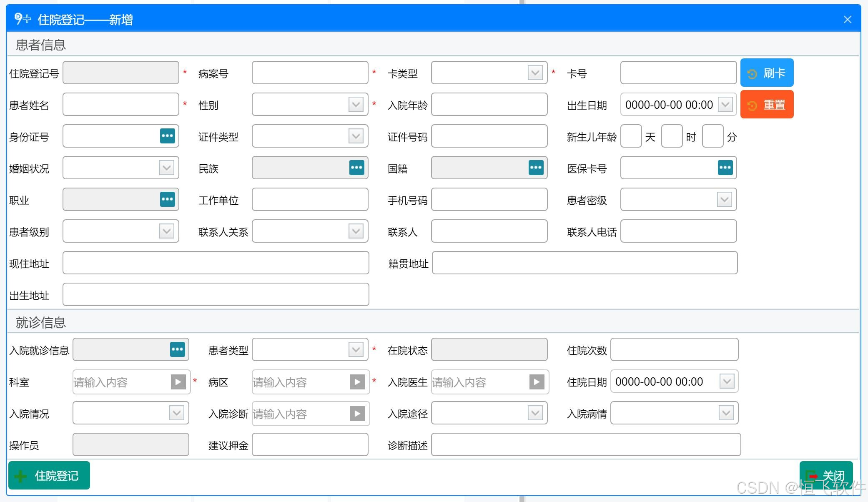
Task: Open the ID number lookup ellipsis button
Action: 167,136
